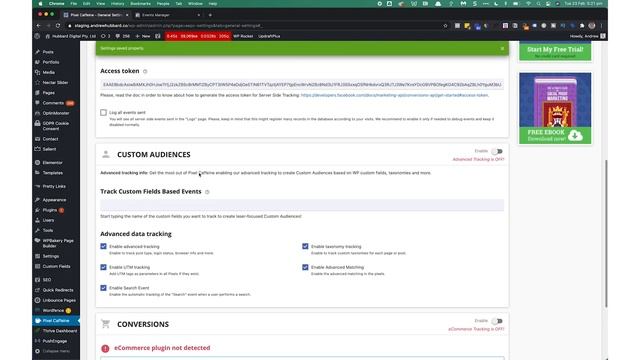Open Hubbard Digital site menu in admin bar
The height and width of the screenshot is (360, 640).
point(70,36)
